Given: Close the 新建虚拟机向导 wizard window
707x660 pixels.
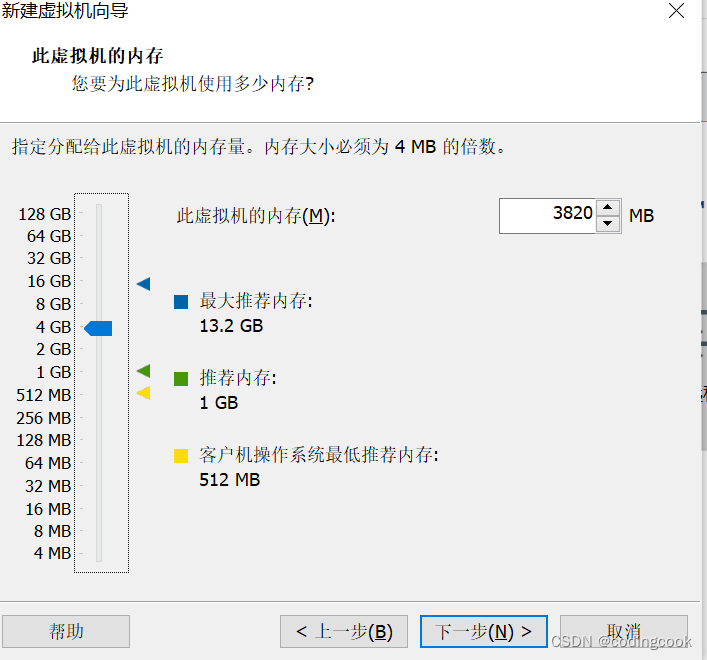Looking at the screenshot, I should 676,10.
